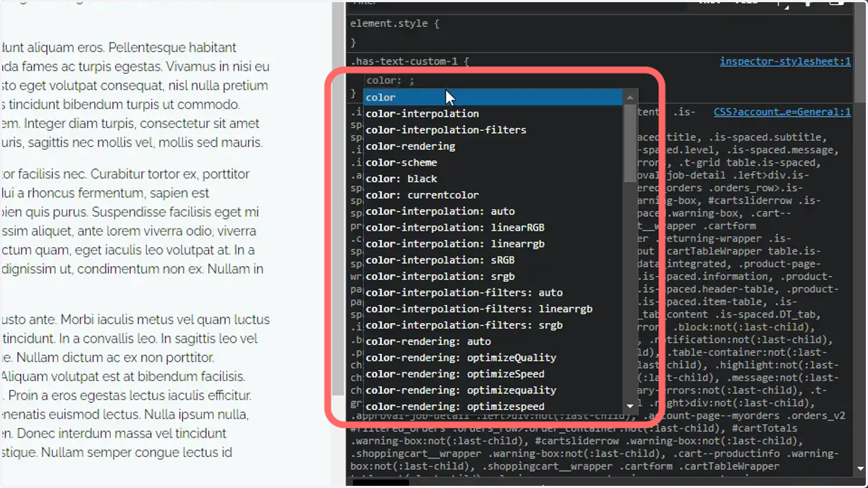Select 'color-interpolation: linearrgb' lowercase entry
Image resolution: width=868 pixels, height=488 pixels.
[493, 244]
